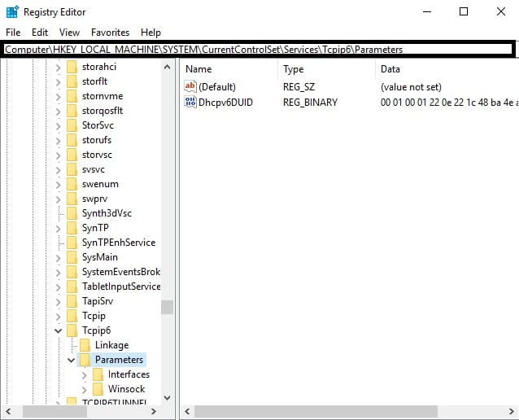Viewport: 519px width, 420px height.
Task: Select the storvsc folder icon
Action: pos(72,155)
